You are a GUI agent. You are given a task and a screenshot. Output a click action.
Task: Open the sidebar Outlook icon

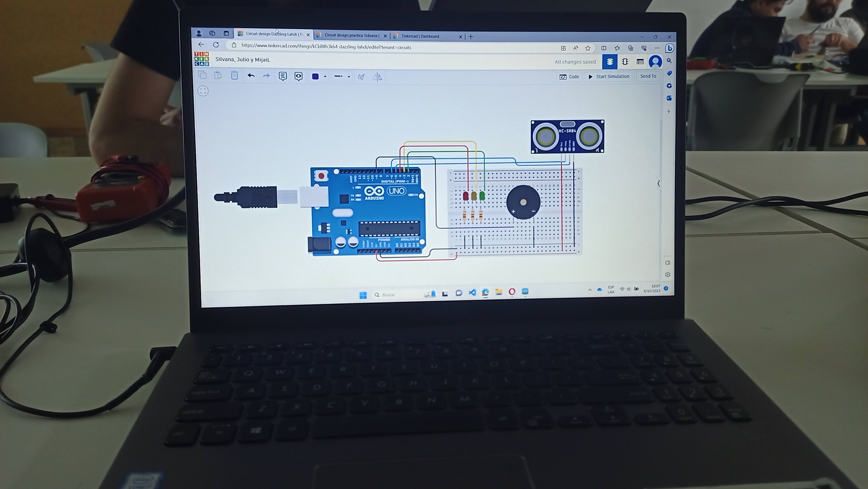(669, 98)
